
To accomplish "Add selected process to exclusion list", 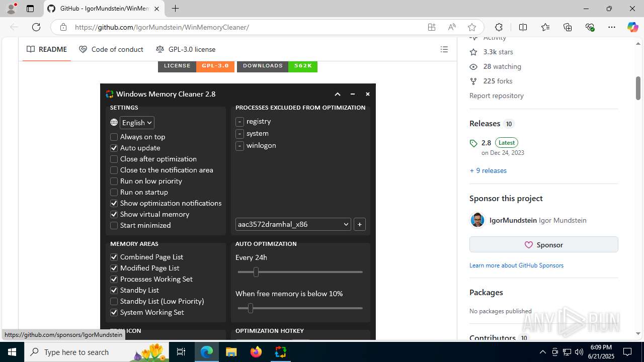I will (359, 224).
